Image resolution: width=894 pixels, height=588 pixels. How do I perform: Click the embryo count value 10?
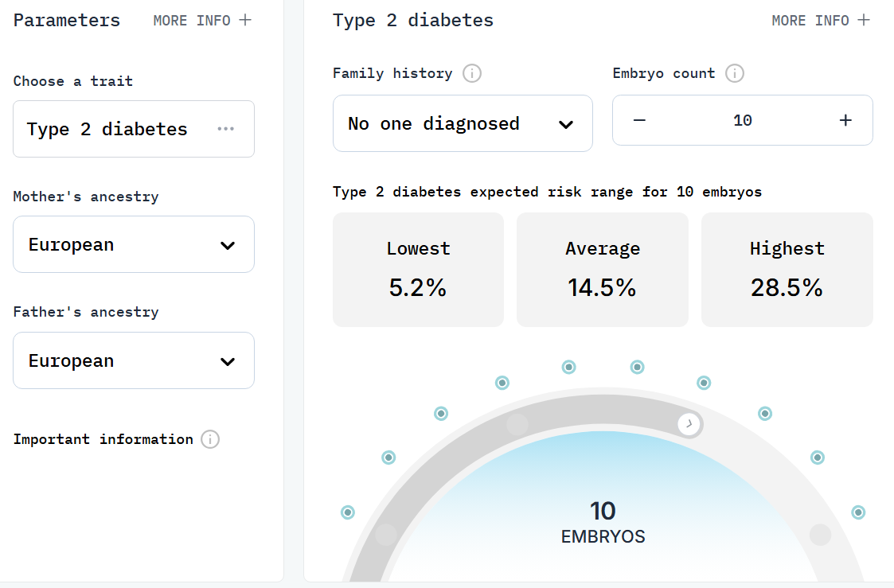pyautogui.click(x=742, y=120)
